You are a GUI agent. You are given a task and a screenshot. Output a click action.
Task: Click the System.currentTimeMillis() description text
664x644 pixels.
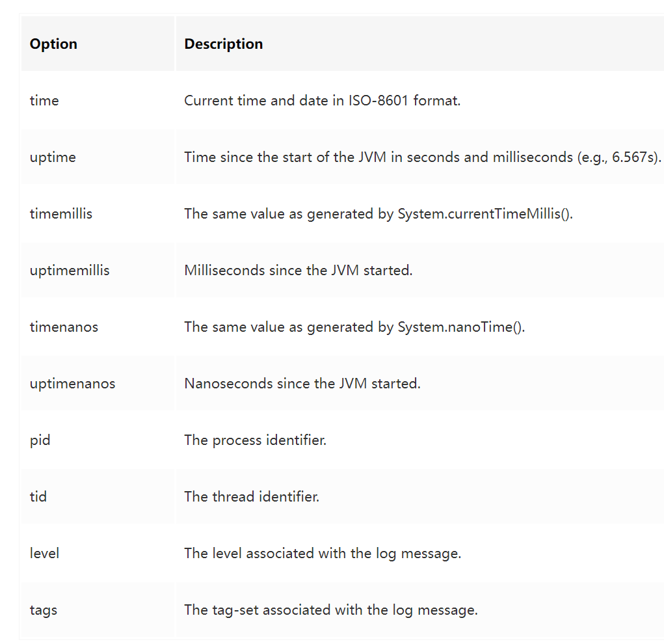tap(378, 213)
